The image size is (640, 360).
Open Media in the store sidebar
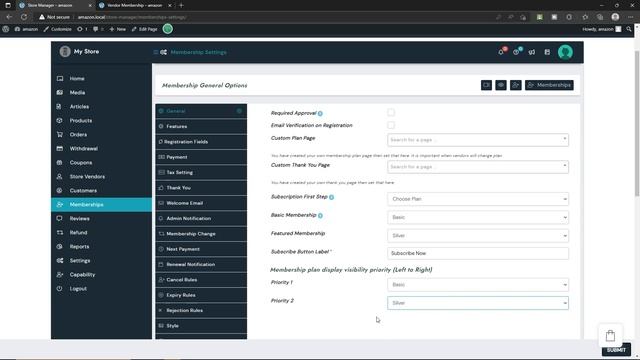(101, 93)
